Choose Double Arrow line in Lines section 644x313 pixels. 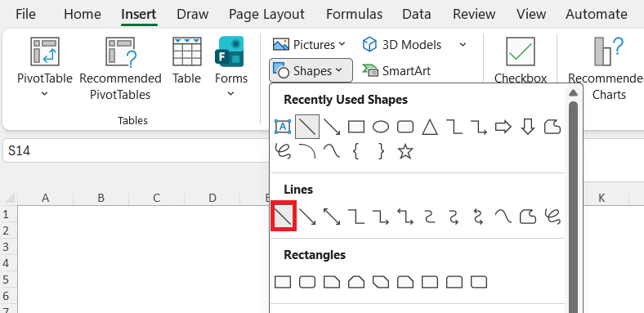tap(332, 217)
